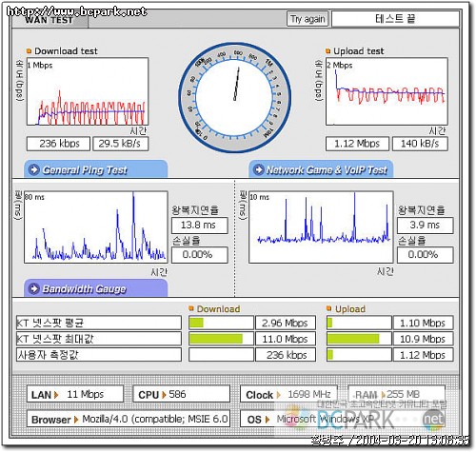Select the WAN TEST tab

[x=50, y=20]
